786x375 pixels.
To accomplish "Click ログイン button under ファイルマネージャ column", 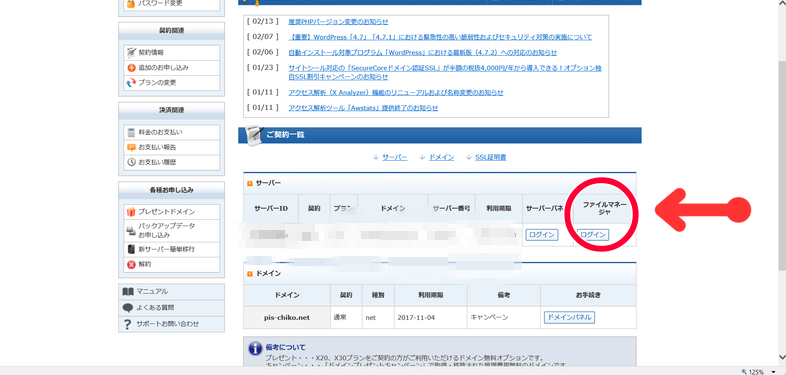I will [593, 235].
